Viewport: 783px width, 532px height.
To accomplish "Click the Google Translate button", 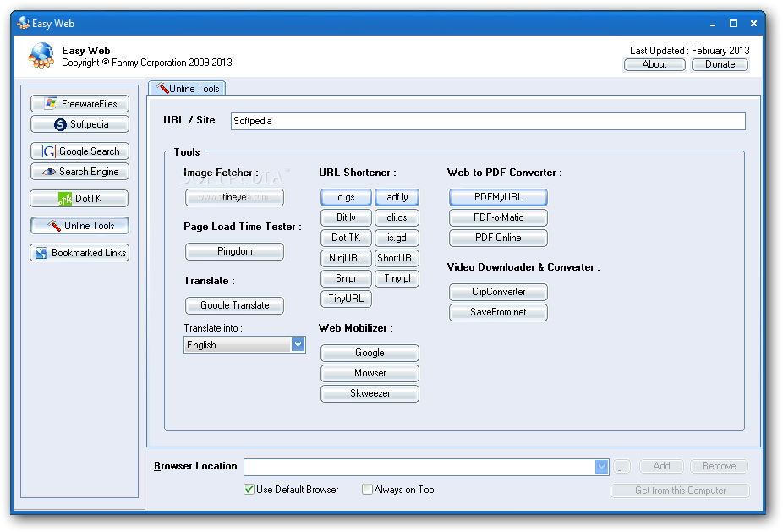I will tap(234, 305).
